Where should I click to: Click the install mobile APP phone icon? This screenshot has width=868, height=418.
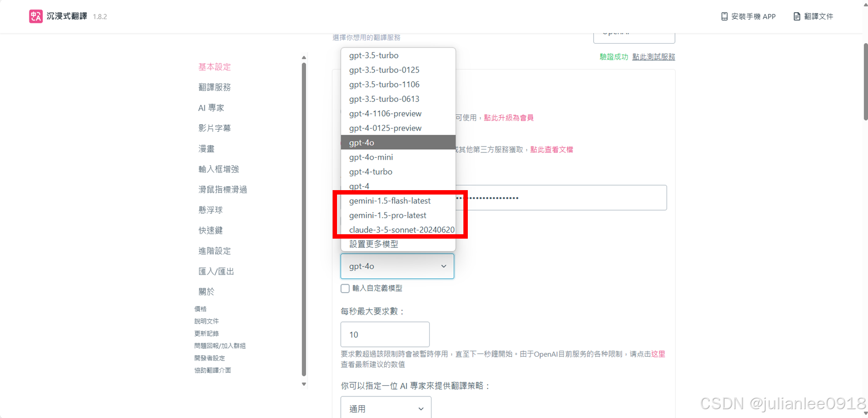tap(724, 16)
